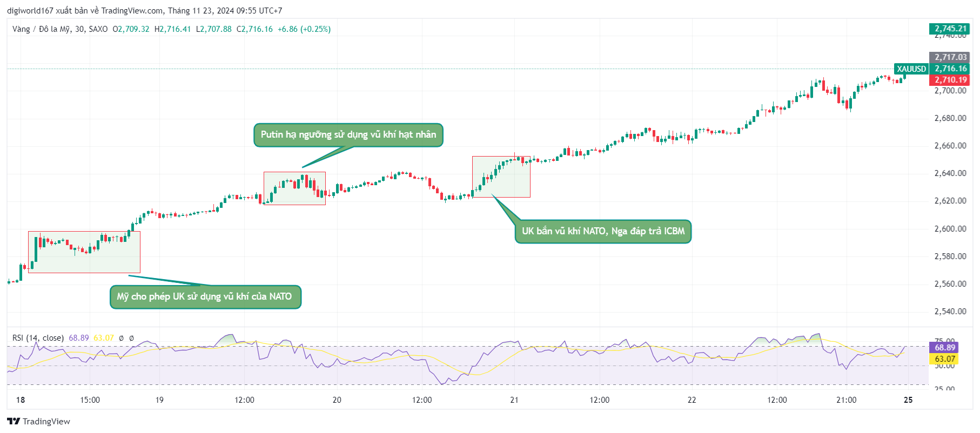Click the date 25 on the time axis
980x433 pixels.
pos(908,400)
